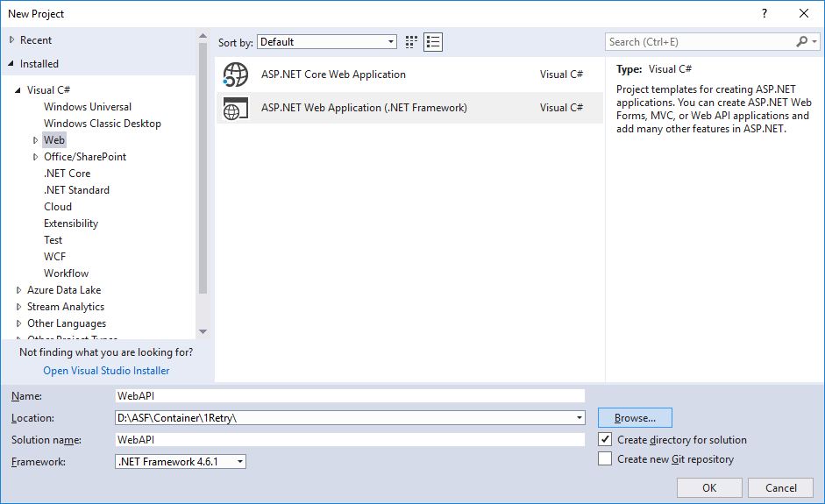
Task: Select ASP.NET Web Application (.NET Framework) template
Action: pyautogui.click(x=409, y=108)
